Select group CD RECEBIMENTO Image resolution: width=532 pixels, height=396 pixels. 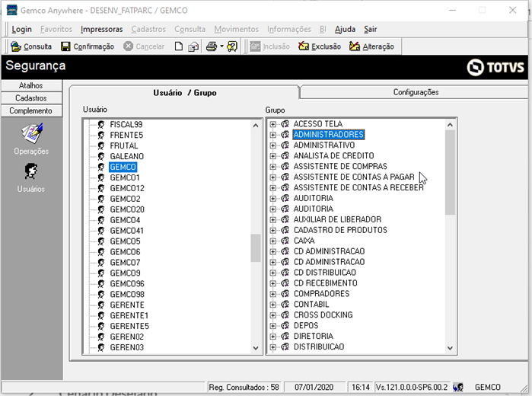(x=326, y=283)
